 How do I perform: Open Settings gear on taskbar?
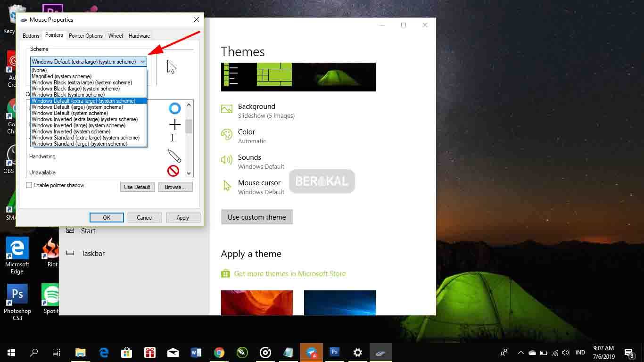pyautogui.click(x=358, y=353)
